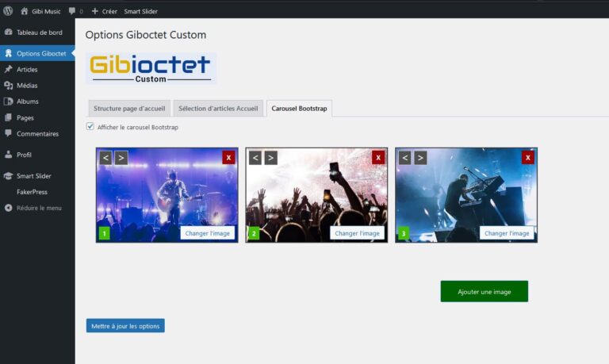Select the Carousel Bootstrap tab
This screenshot has height=364, width=609.
pyautogui.click(x=299, y=109)
